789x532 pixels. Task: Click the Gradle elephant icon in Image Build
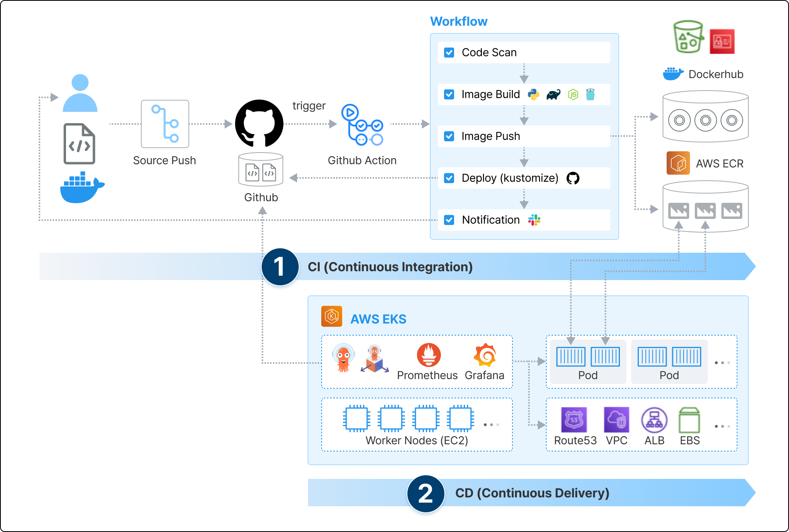point(553,95)
